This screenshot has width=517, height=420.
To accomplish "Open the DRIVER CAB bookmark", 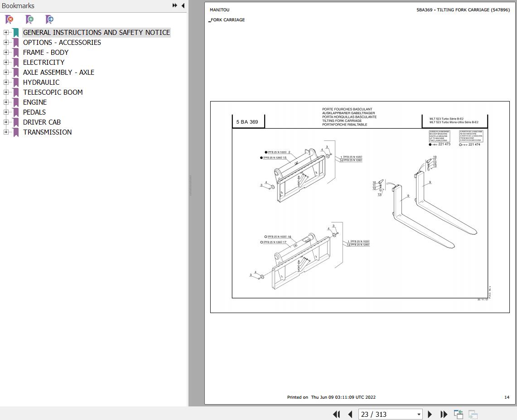I will click(x=42, y=122).
